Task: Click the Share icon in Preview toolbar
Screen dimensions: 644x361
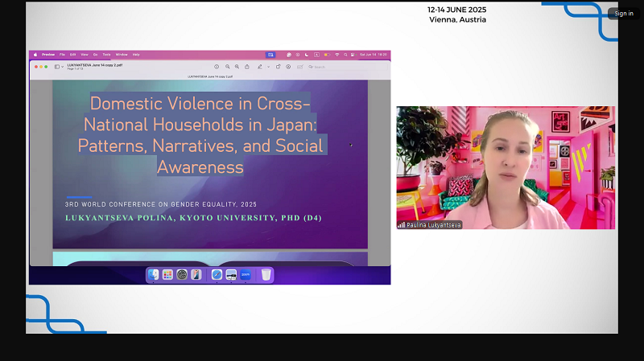Action: (246, 67)
